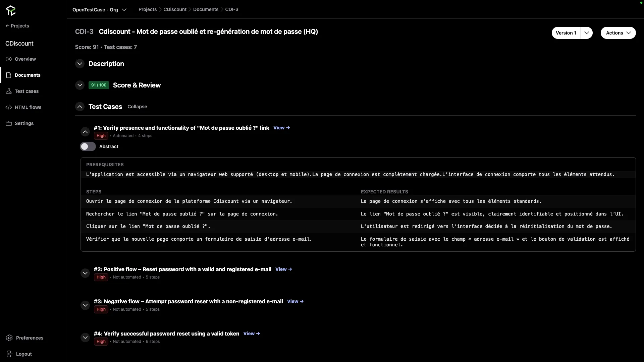This screenshot has height=362, width=644.
Task: Log out via the Logout item
Action: point(24,354)
